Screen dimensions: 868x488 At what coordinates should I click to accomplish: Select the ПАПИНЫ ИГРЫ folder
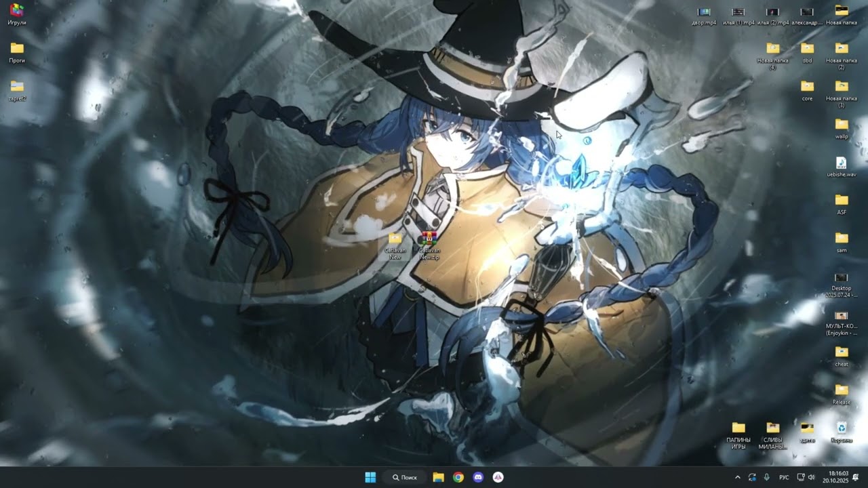[738, 435]
